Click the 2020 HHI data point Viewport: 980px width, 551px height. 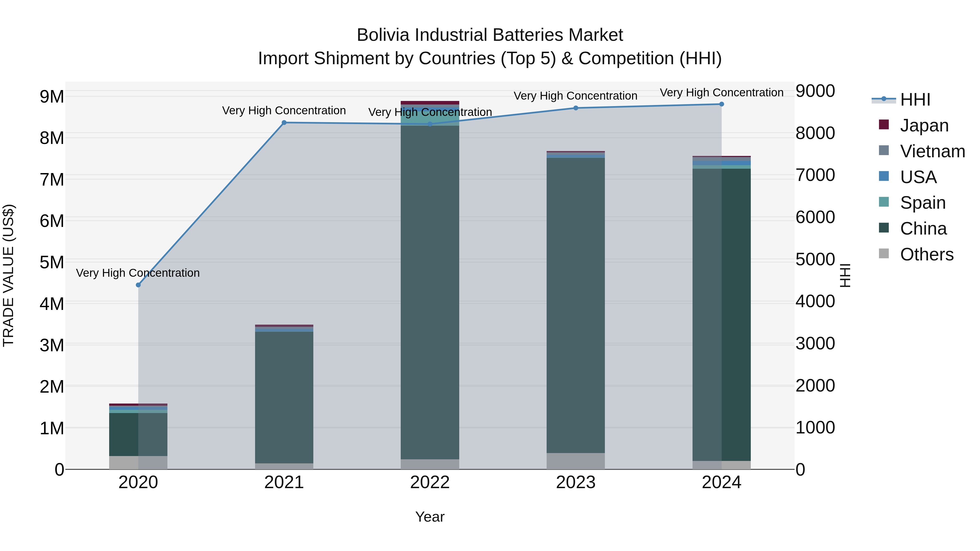click(138, 285)
